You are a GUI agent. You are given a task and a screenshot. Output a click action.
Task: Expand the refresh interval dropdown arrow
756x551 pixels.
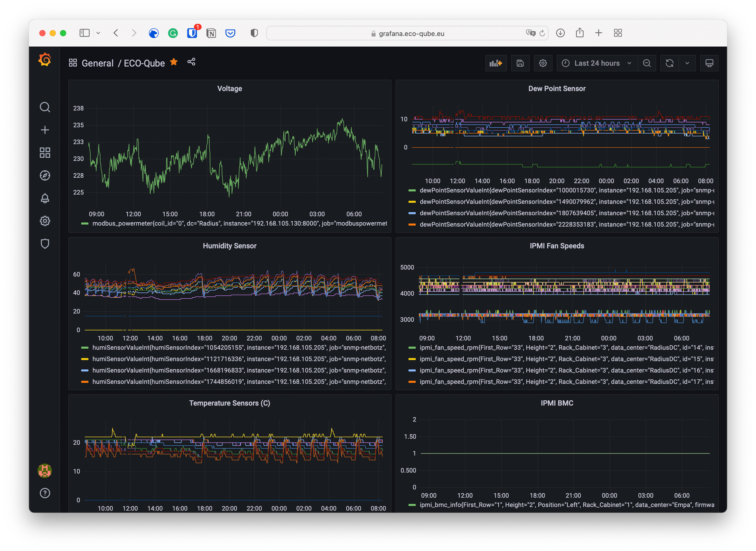click(x=687, y=63)
